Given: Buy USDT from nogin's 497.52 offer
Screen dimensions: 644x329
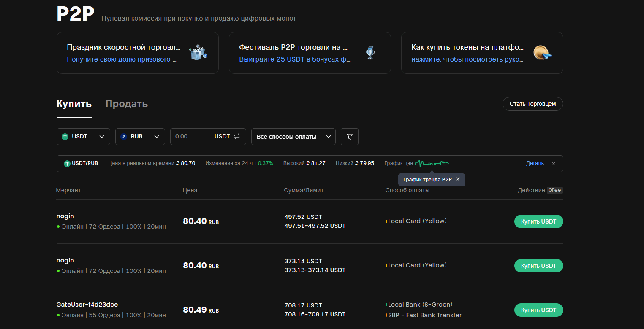Looking at the screenshot, I should coord(538,221).
